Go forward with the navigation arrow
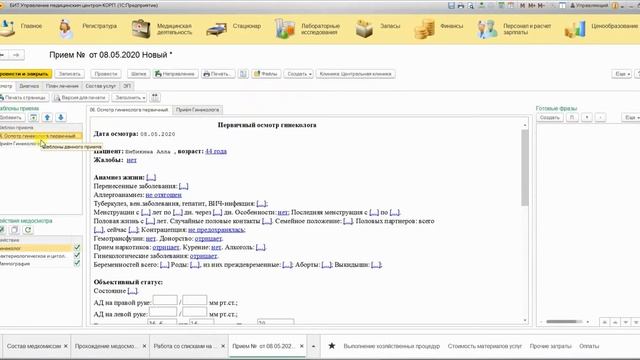Image resolution: width=640 pixels, height=360 pixels. point(16,55)
